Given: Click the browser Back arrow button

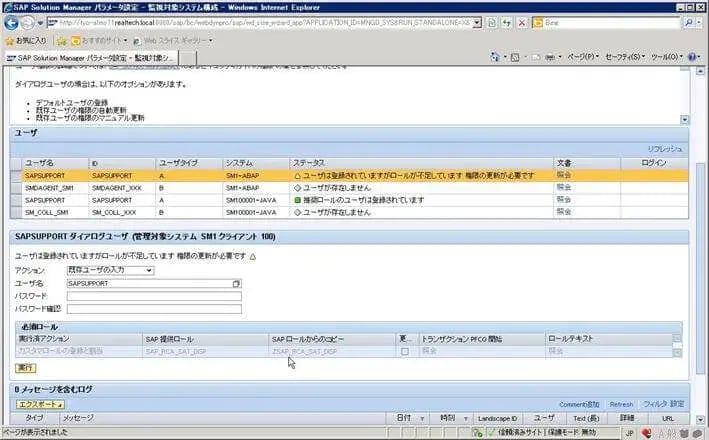Looking at the screenshot, I should click(11, 23).
